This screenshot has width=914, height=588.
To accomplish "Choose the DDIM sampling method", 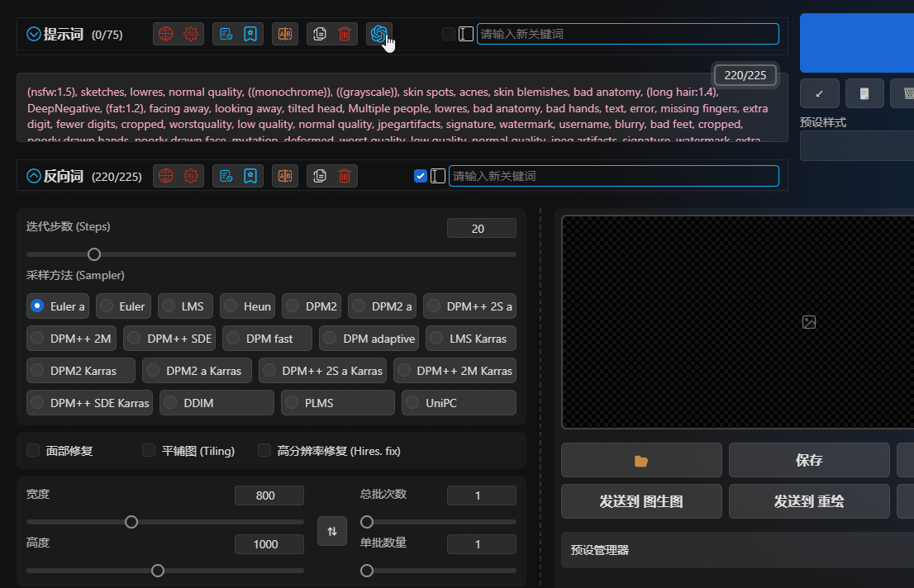I will 217,403.
